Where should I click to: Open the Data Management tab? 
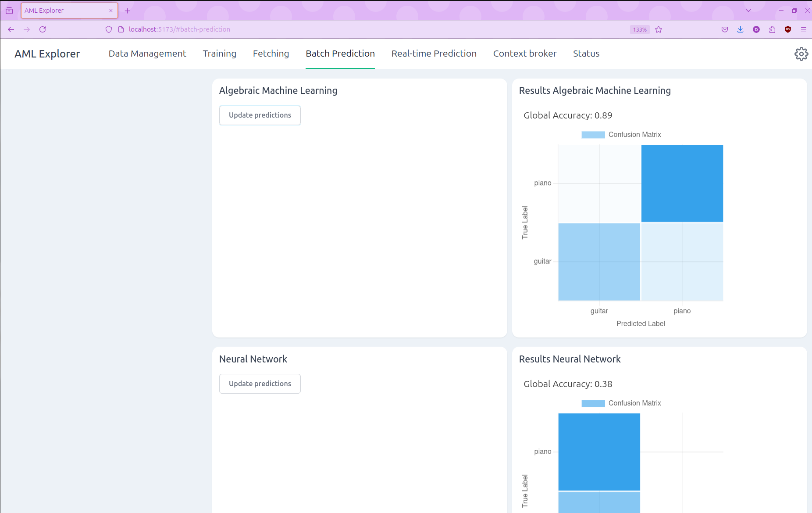tap(147, 54)
